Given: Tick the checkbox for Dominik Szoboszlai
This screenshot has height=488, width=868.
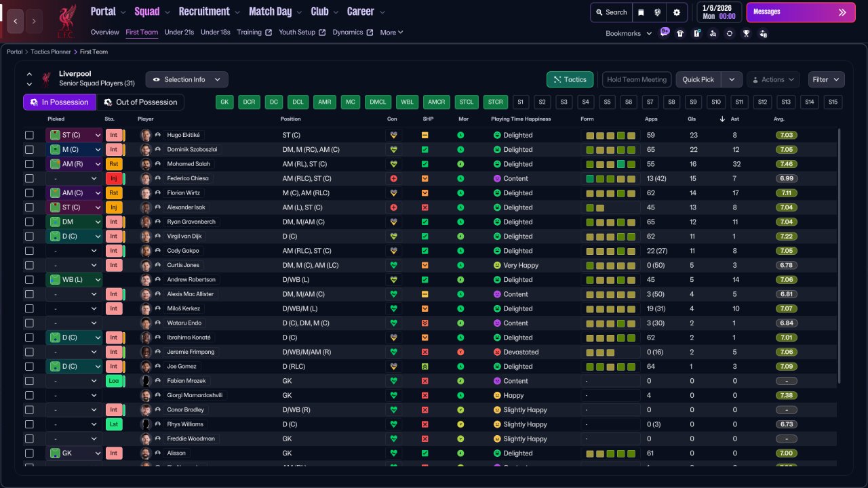Looking at the screenshot, I should coord(29,150).
